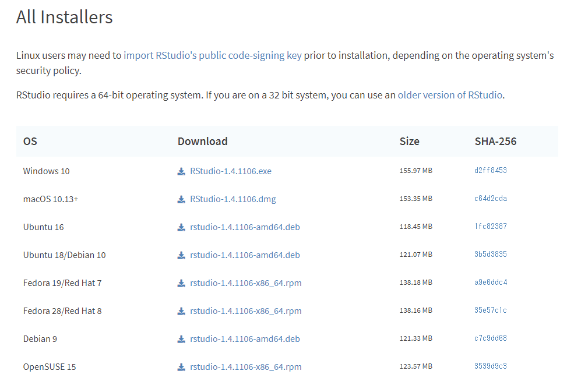
Task: Select the macOS 10.13+ OS cell
Action: click(51, 199)
